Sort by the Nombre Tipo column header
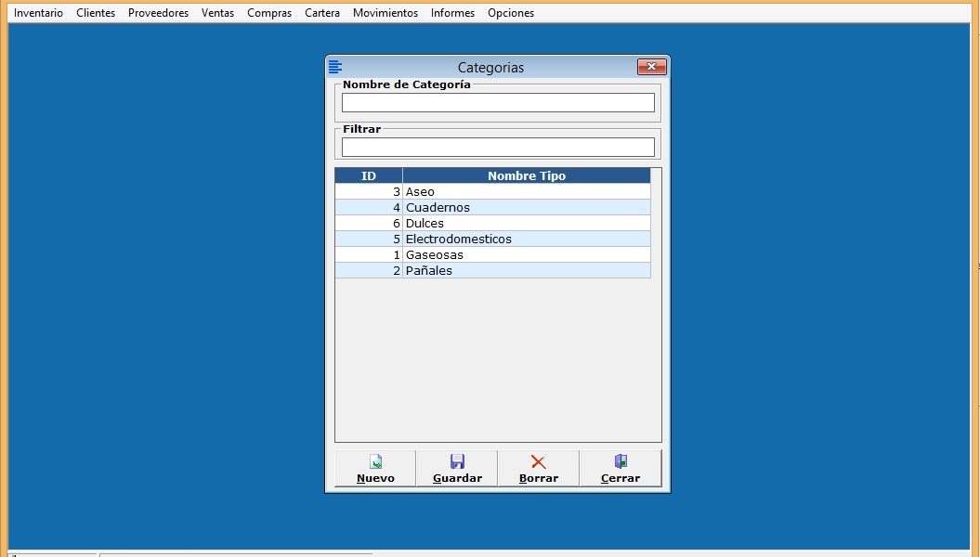This screenshot has height=557, width=980. 526,175
